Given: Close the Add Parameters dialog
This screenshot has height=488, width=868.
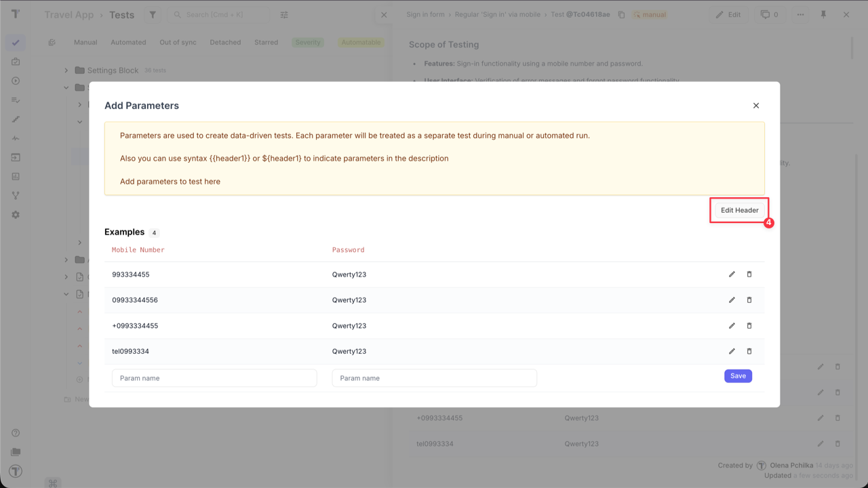Looking at the screenshot, I should [756, 106].
